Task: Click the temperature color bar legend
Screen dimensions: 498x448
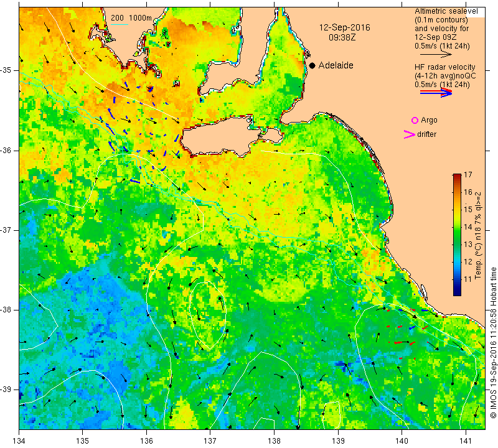Action: coord(457,235)
